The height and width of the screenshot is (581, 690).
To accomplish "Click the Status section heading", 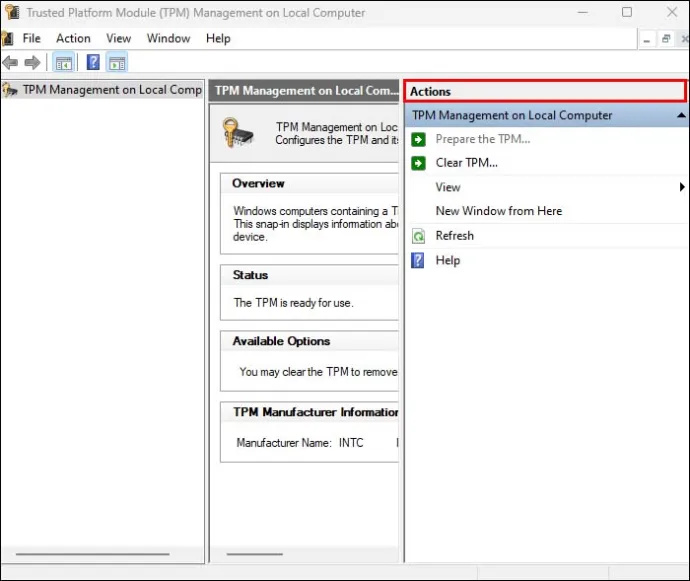I will coord(250,275).
